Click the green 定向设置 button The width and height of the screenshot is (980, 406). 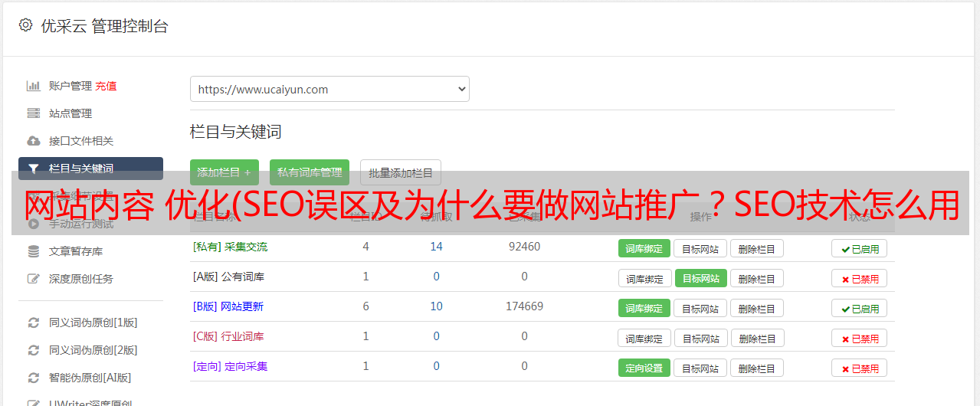click(x=644, y=368)
